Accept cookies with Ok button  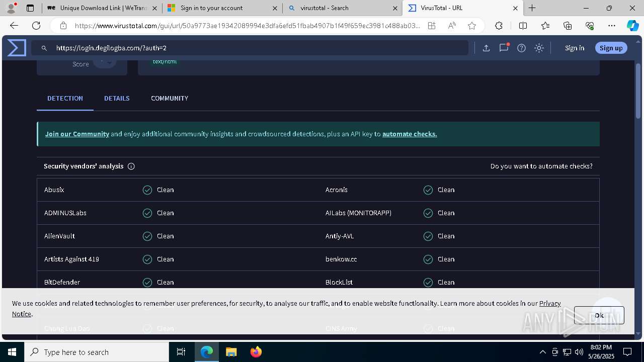tap(599, 315)
